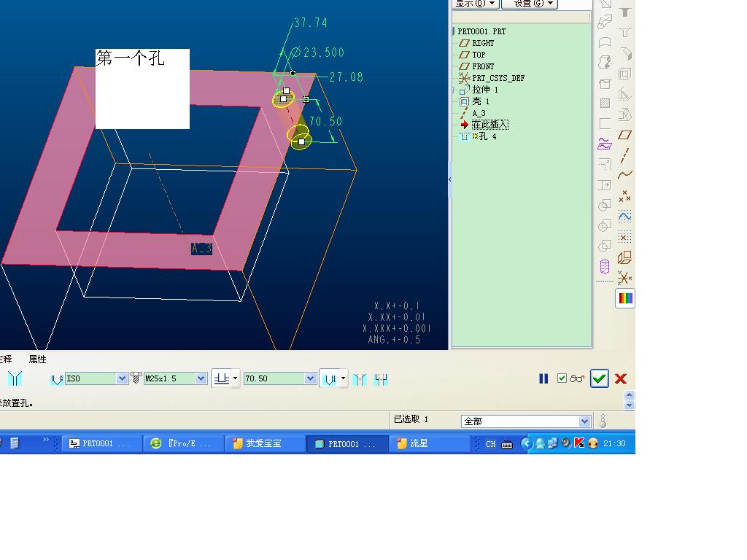Viewport: 747px width, 560px height.
Task: Select the A_3 axis in the tree
Action: [479, 113]
